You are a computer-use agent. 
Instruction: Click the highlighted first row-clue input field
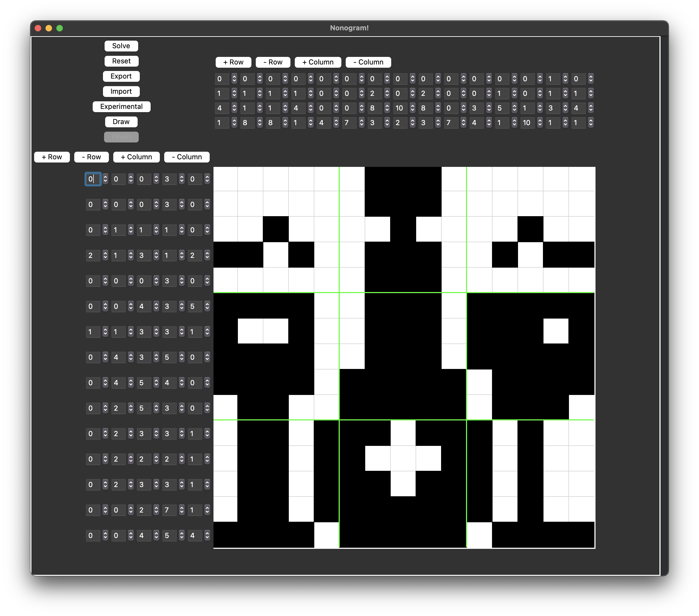pyautogui.click(x=93, y=179)
